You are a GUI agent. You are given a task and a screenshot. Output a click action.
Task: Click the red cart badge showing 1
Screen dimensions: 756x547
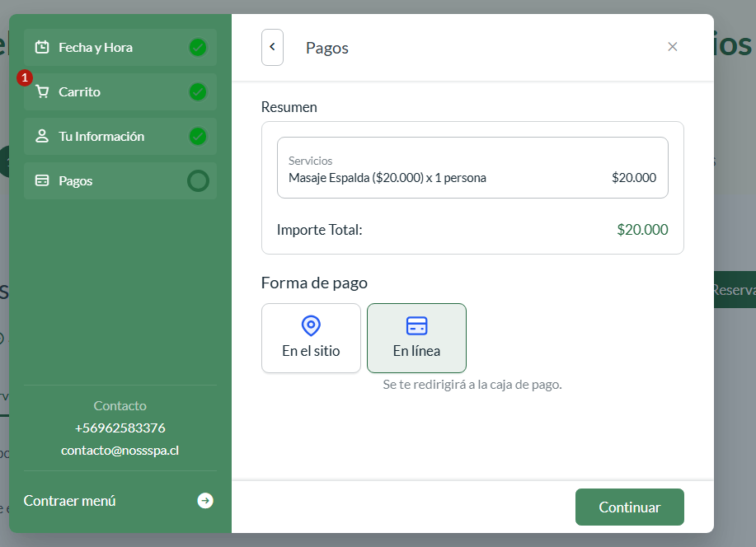click(x=25, y=77)
